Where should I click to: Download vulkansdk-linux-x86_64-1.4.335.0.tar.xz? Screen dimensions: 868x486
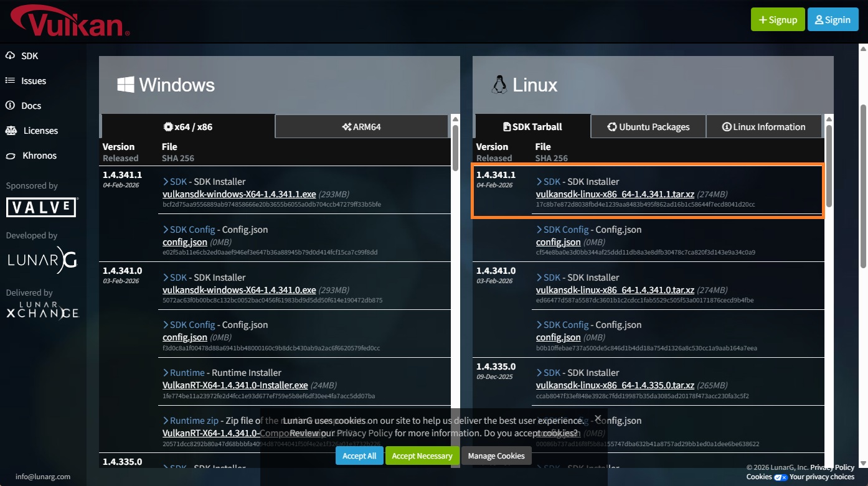615,385
